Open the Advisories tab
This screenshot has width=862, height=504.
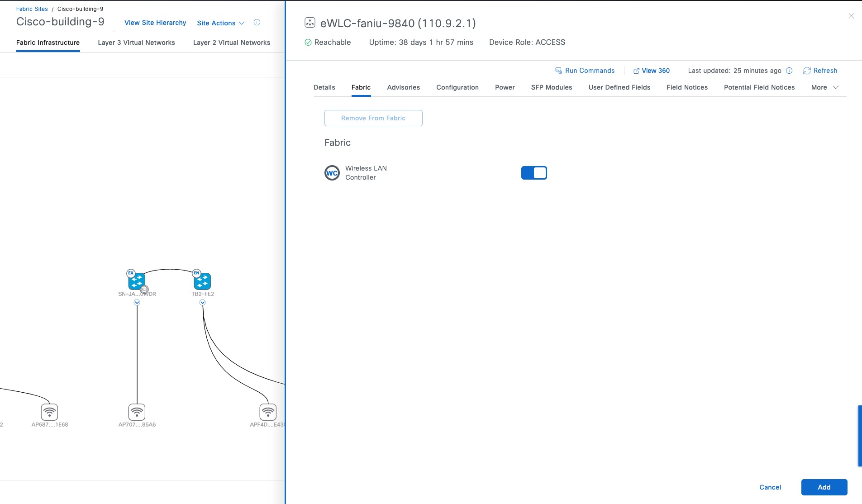pyautogui.click(x=404, y=87)
